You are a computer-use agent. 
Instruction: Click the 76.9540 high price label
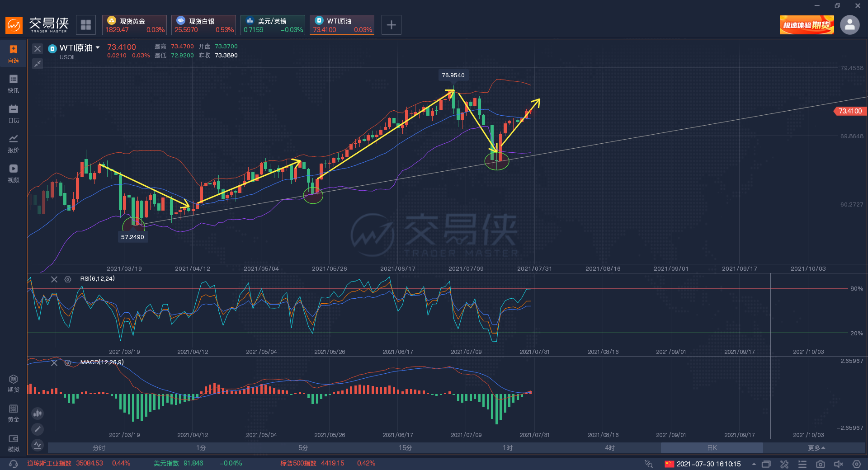(x=453, y=75)
